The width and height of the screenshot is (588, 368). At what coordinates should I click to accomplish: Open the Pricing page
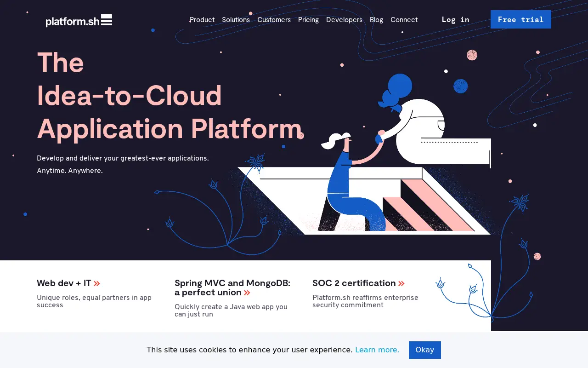(308, 20)
